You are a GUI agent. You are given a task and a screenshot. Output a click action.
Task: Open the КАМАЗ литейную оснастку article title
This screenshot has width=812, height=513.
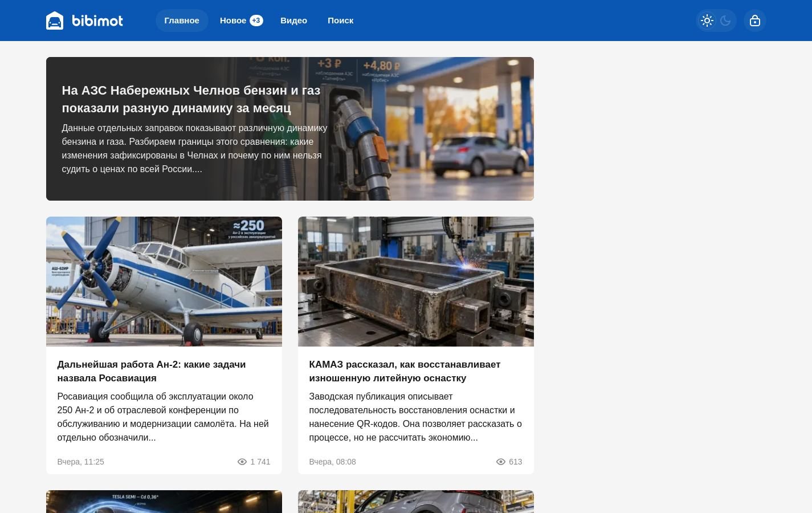click(405, 371)
